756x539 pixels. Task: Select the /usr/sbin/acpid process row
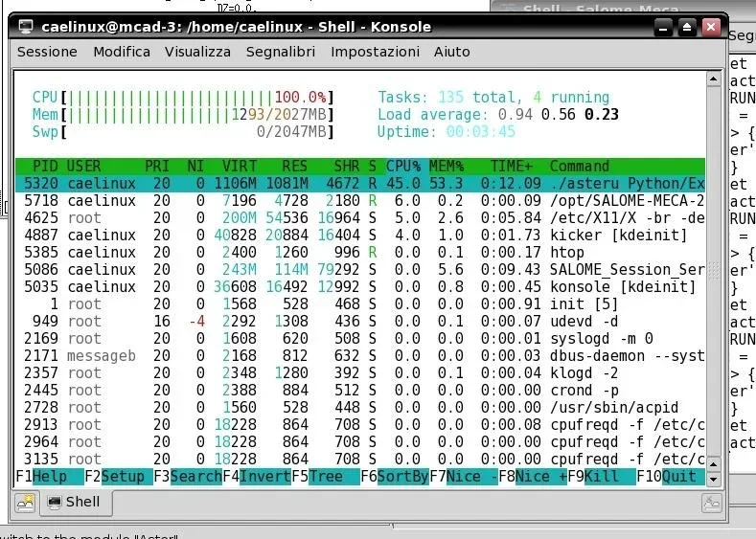360,408
